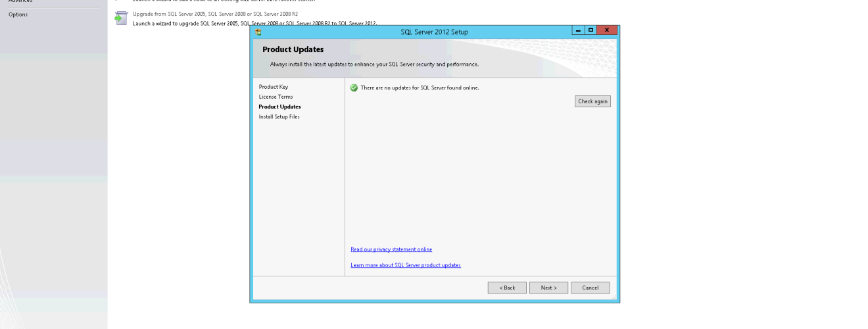Select the Product Key step
Viewport: 868px width, 329px height.
273,87
